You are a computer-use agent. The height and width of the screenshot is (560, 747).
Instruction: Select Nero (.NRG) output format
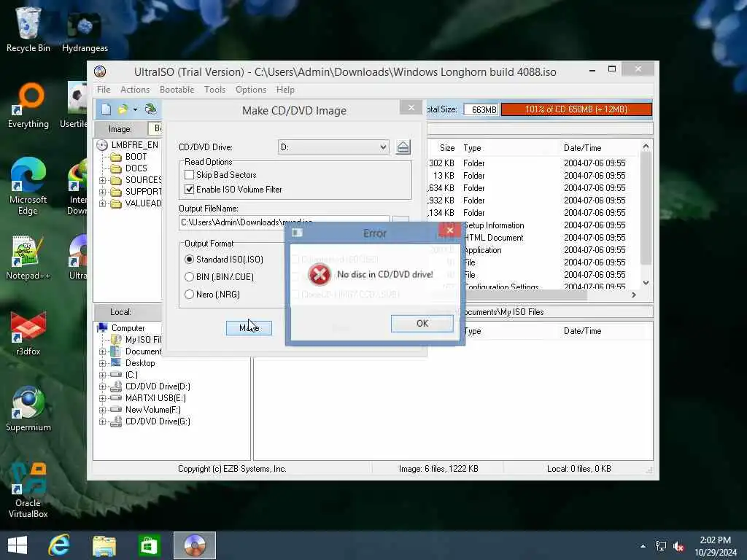coord(189,295)
